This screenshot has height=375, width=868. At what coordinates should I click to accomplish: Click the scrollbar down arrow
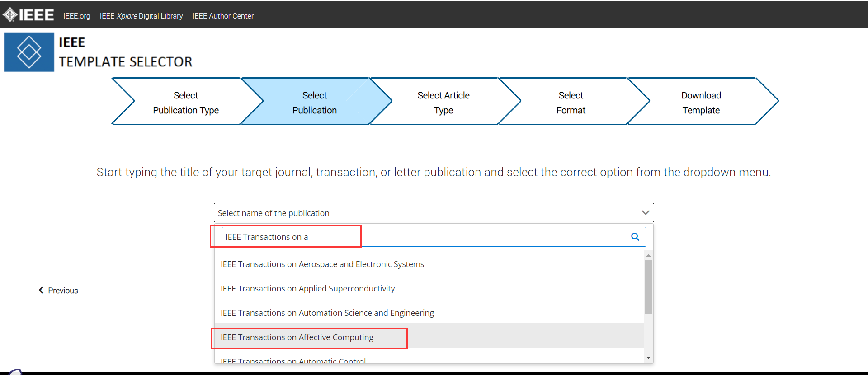648,358
